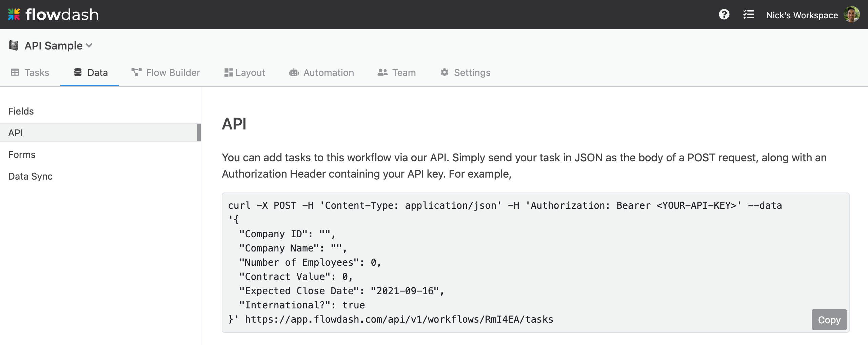Open the Settings tab
The height and width of the screenshot is (345, 868).
pos(465,73)
